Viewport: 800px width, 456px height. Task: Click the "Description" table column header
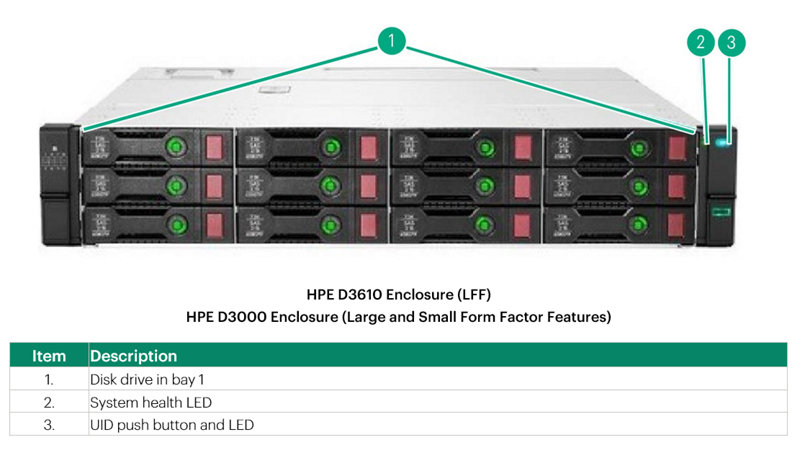click(134, 356)
